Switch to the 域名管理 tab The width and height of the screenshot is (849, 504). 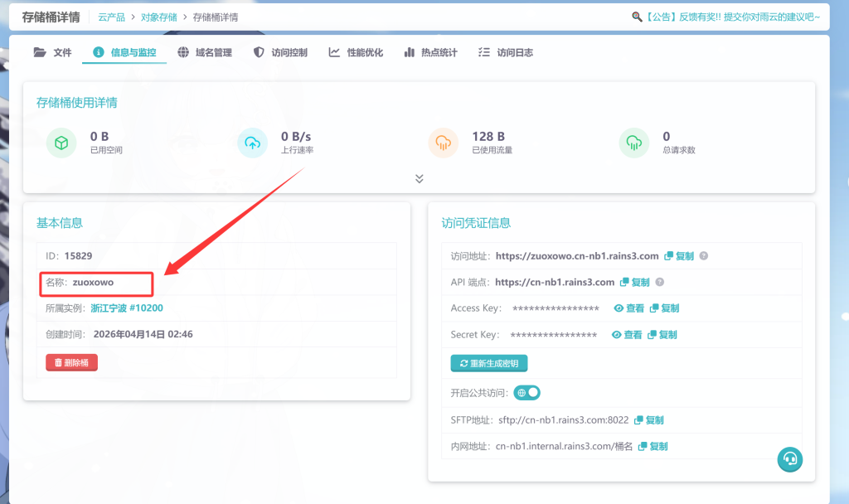coord(205,52)
